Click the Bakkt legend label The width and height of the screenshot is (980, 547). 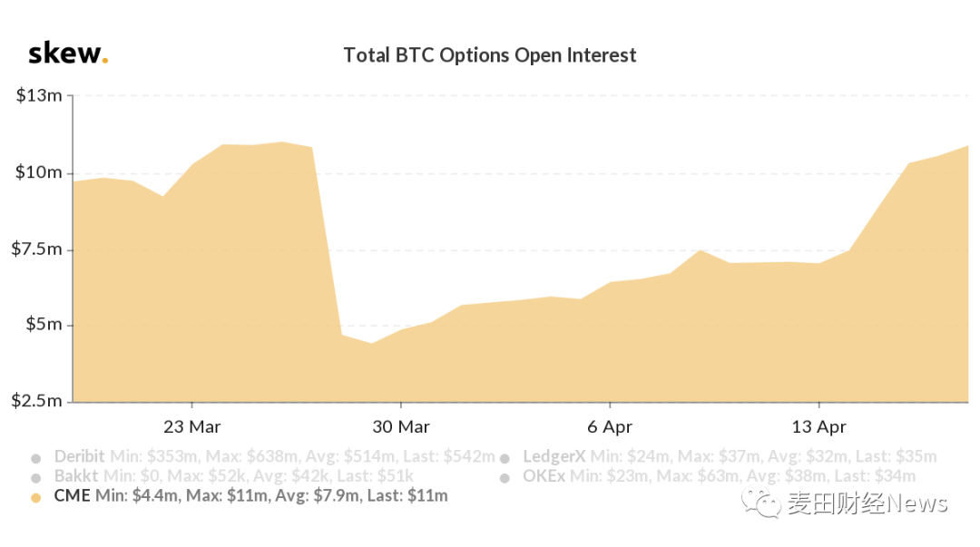pyautogui.click(x=76, y=476)
